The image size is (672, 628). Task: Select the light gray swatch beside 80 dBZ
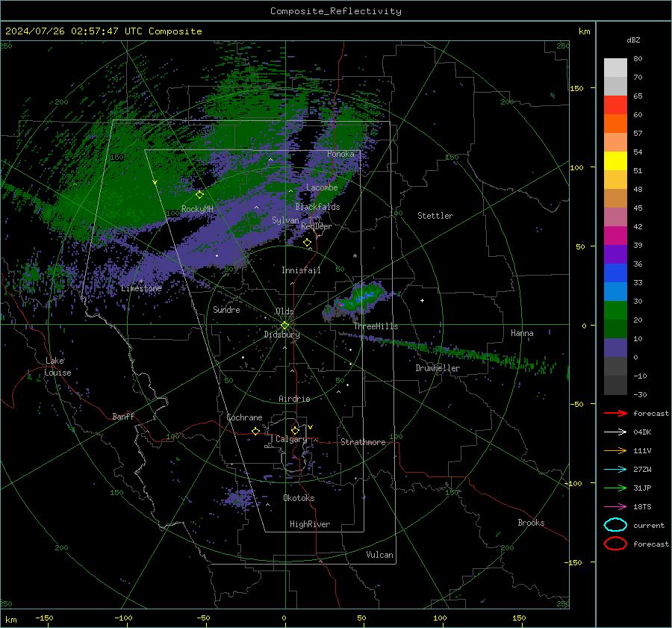(x=615, y=68)
